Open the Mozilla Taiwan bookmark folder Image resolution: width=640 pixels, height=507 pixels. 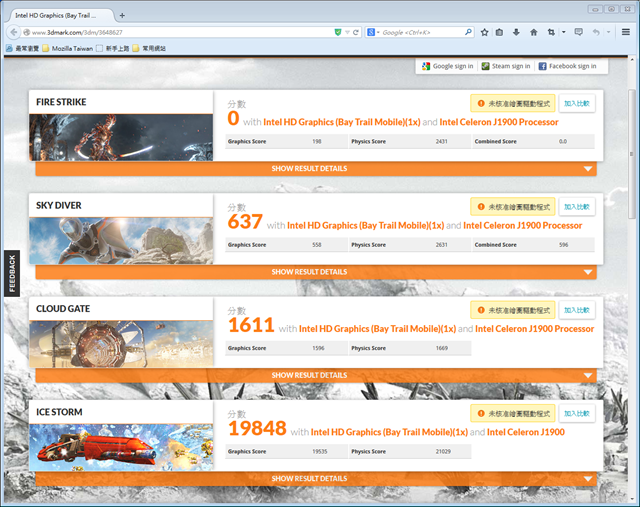coord(68,48)
